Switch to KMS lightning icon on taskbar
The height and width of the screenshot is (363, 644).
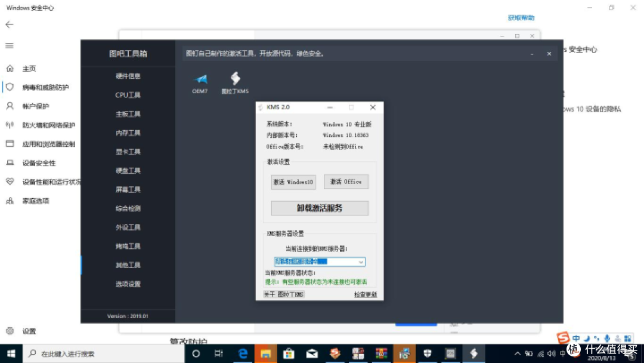473,353
